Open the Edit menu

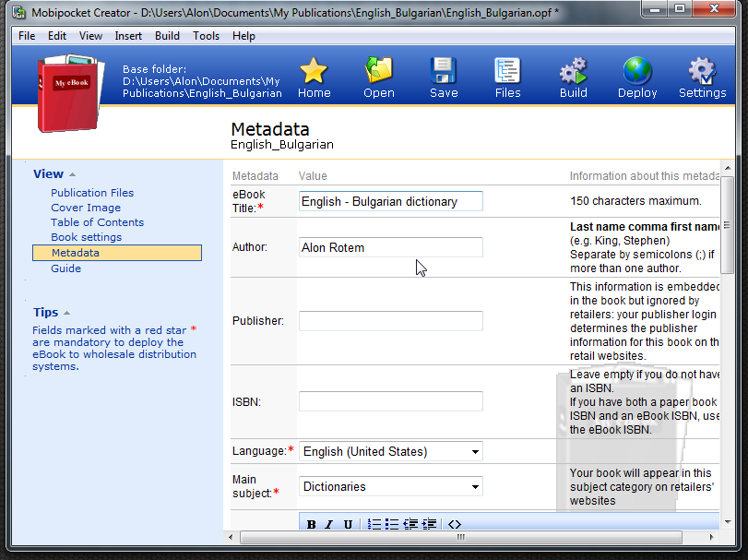57,36
